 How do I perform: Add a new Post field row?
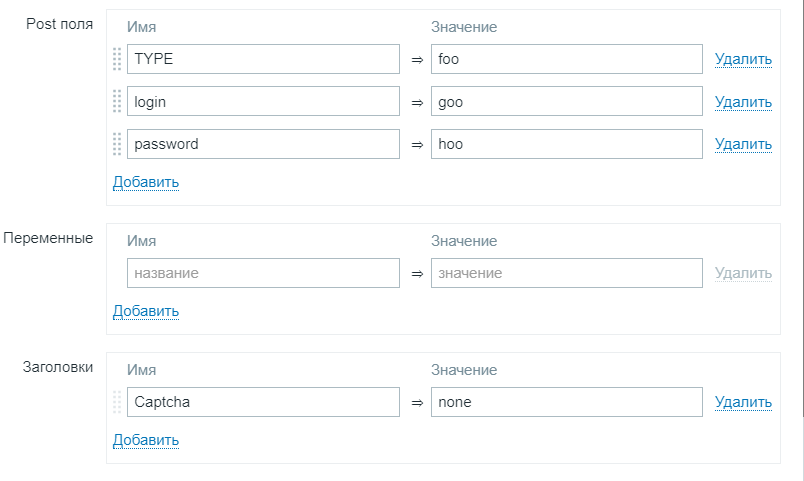click(x=145, y=182)
